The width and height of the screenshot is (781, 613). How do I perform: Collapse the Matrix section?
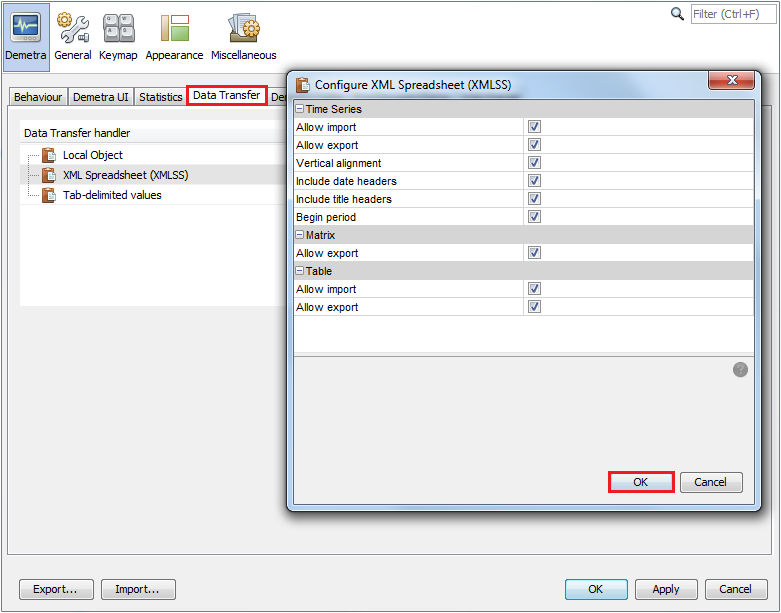(x=299, y=235)
